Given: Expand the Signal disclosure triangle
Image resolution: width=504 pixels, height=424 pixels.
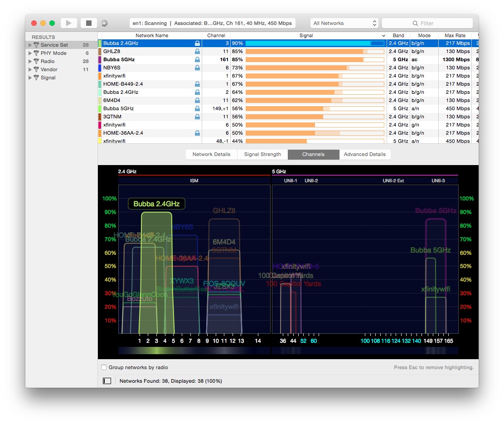Looking at the screenshot, I should (30, 78).
